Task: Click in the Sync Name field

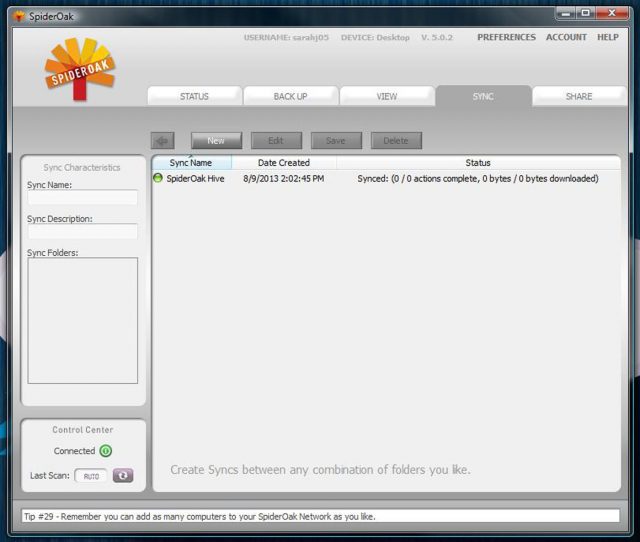Action: 82,198
